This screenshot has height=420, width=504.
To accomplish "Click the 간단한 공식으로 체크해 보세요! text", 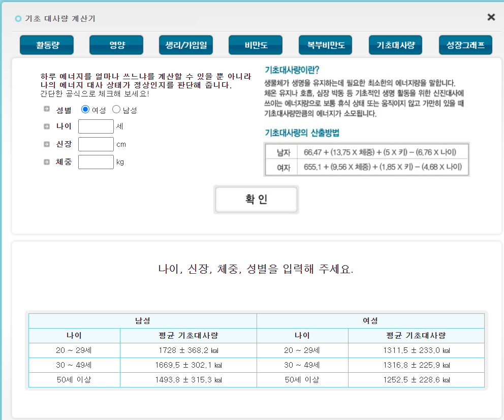I will coord(94,94).
